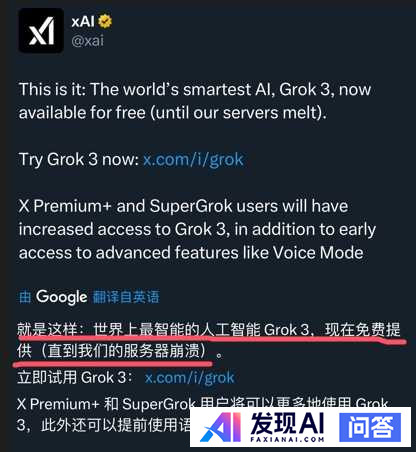Click the FAXIANAI.COM watermark text
The image size is (416, 452).
click(287, 439)
